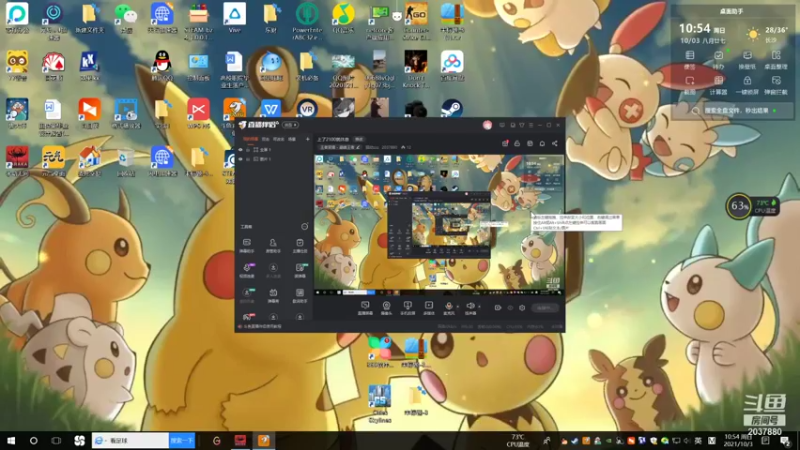Add a new scene with plus button
Image resolution: width=800 pixels, height=450 pixels.
point(307,139)
